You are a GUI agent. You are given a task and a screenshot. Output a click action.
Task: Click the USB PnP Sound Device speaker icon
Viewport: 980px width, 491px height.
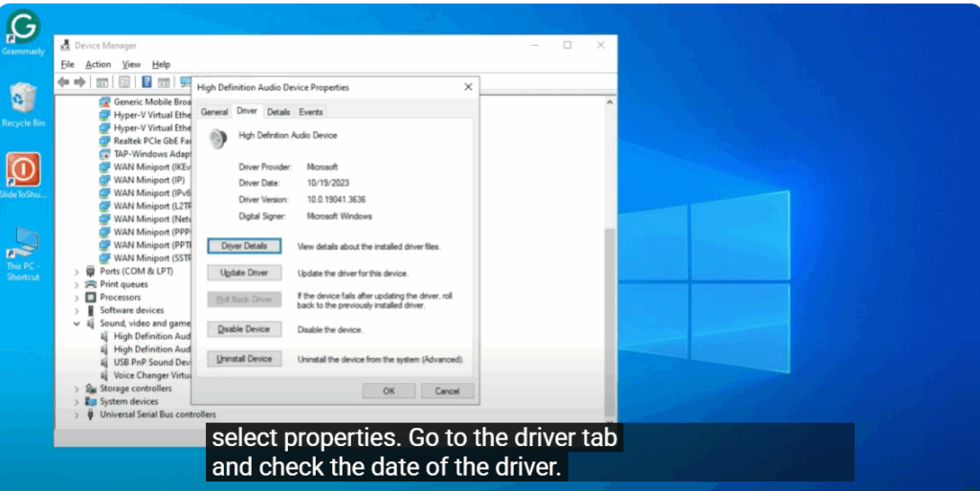(x=105, y=363)
